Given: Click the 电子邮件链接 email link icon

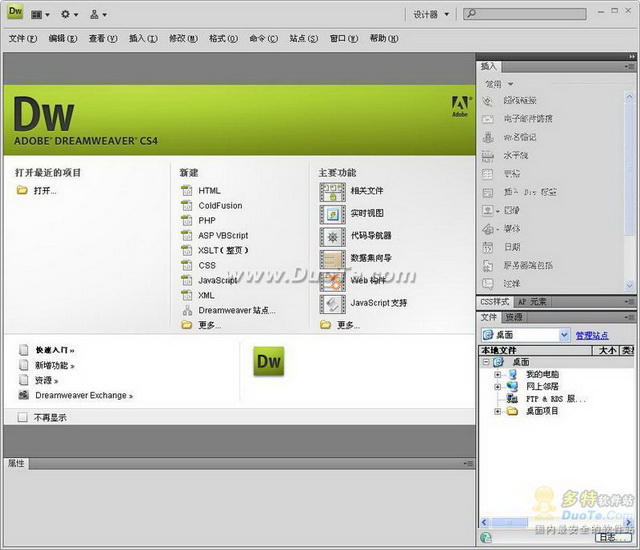Looking at the screenshot, I should (x=488, y=119).
